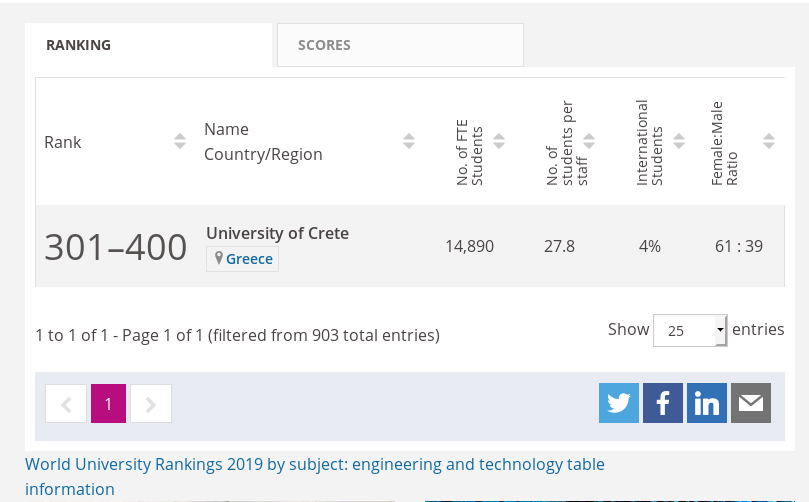The width and height of the screenshot is (809, 502).
Task: Open Greece country link
Action: tap(249, 259)
